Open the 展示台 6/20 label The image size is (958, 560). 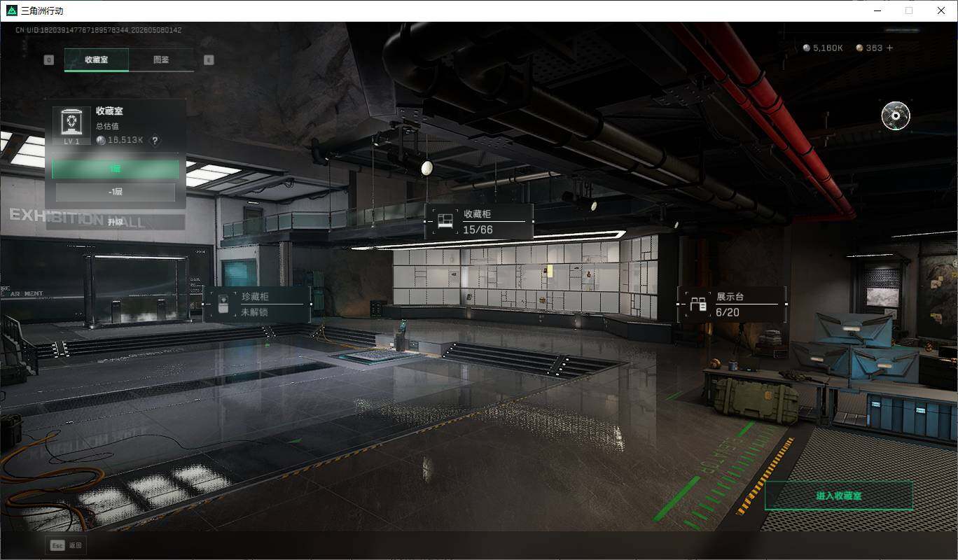(x=733, y=304)
